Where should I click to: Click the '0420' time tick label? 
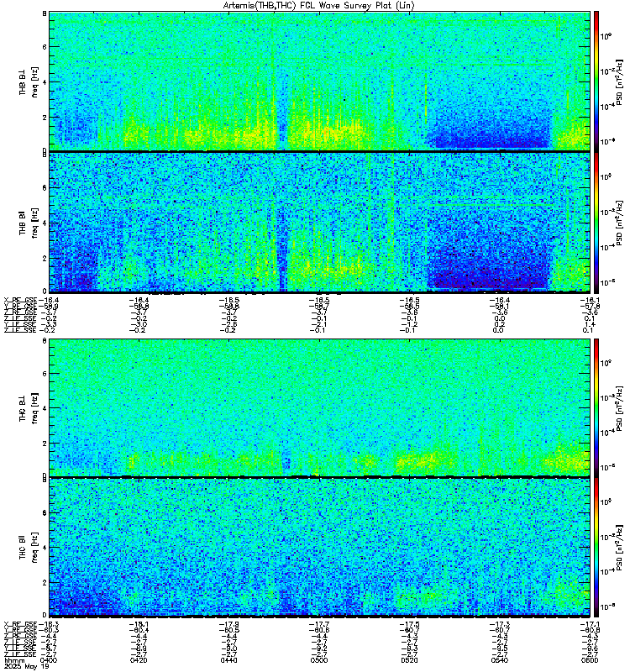[139, 660]
